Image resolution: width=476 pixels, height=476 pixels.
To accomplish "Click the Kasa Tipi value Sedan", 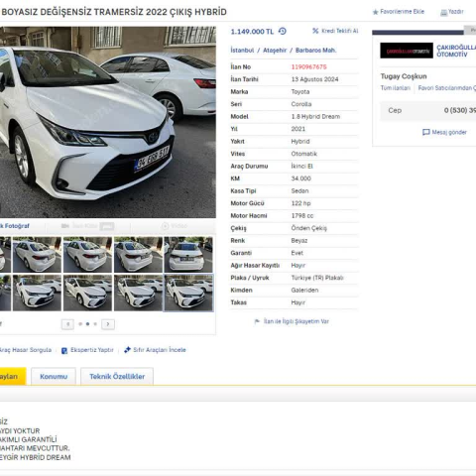I will pos(299,191).
